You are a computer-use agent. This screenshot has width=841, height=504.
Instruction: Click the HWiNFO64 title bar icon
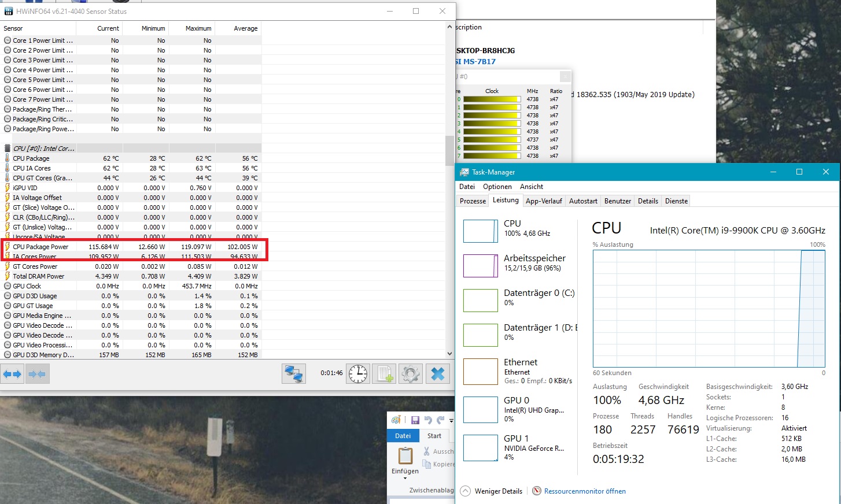coord(9,12)
